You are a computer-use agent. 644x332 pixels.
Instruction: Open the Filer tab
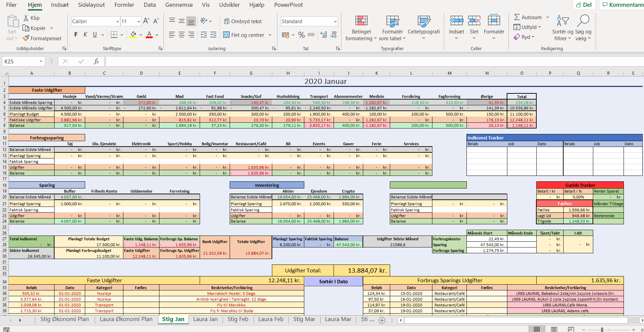11,5
